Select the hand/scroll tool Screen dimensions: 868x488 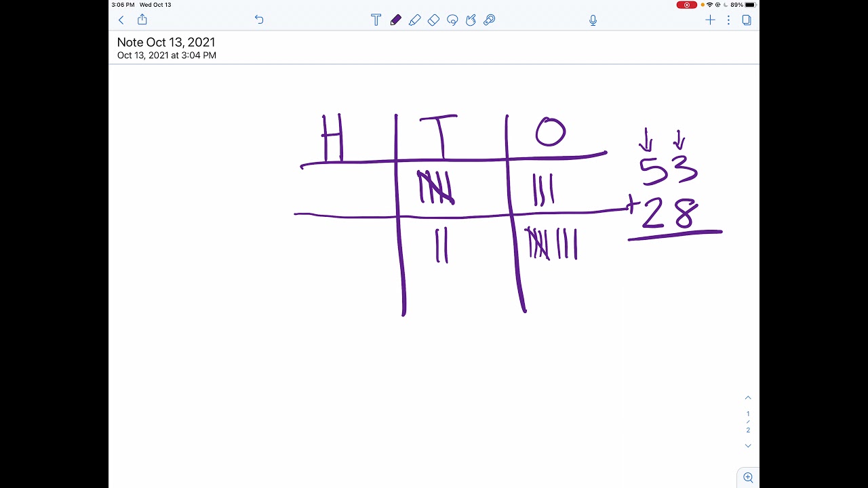pos(471,20)
